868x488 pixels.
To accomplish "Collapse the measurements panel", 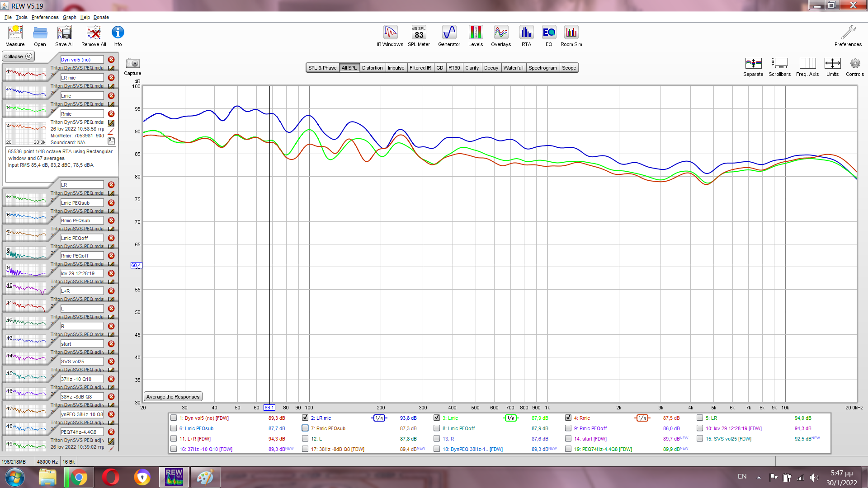I will click(x=18, y=56).
